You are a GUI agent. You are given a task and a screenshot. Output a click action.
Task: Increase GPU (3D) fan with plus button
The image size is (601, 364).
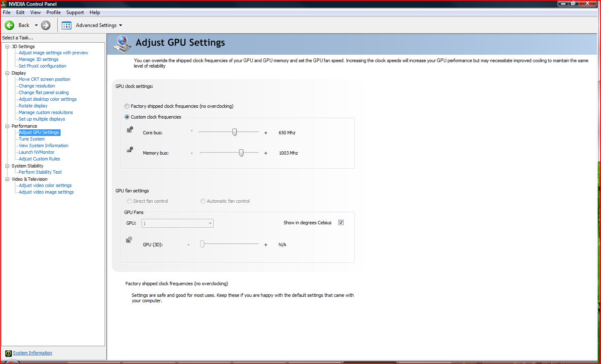(x=266, y=245)
